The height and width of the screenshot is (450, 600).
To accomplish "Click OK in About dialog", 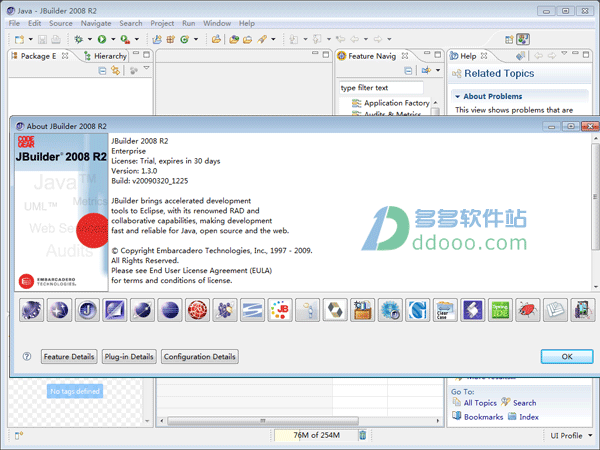I will tap(567, 357).
